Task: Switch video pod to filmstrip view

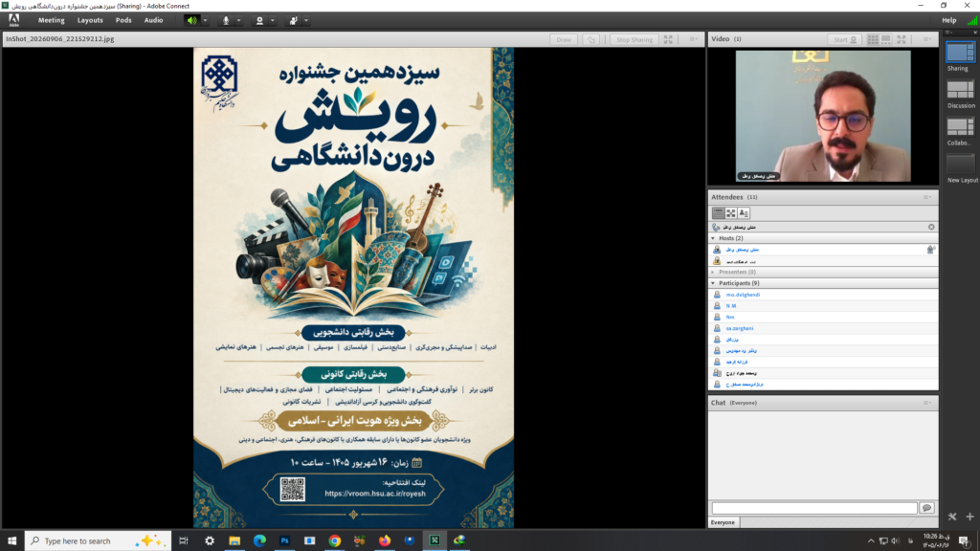Action: (885, 39)
